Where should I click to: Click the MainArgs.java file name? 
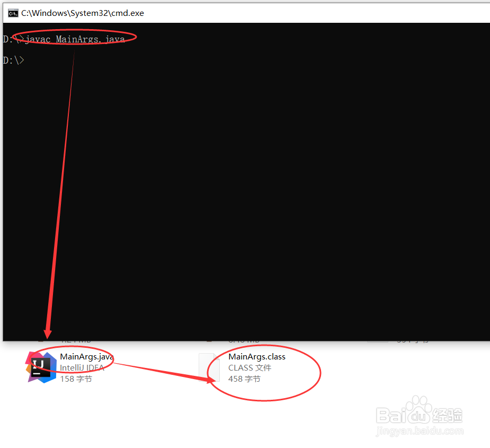click(x=86, y=357)
